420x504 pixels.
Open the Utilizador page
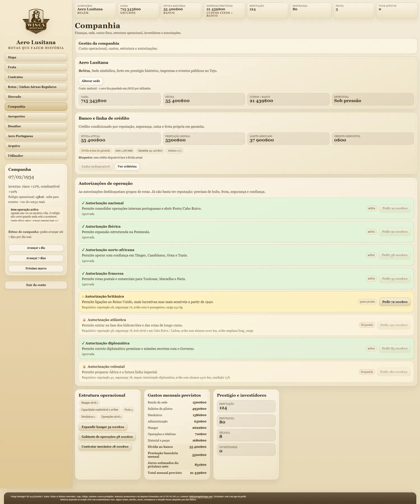point(36,156)
